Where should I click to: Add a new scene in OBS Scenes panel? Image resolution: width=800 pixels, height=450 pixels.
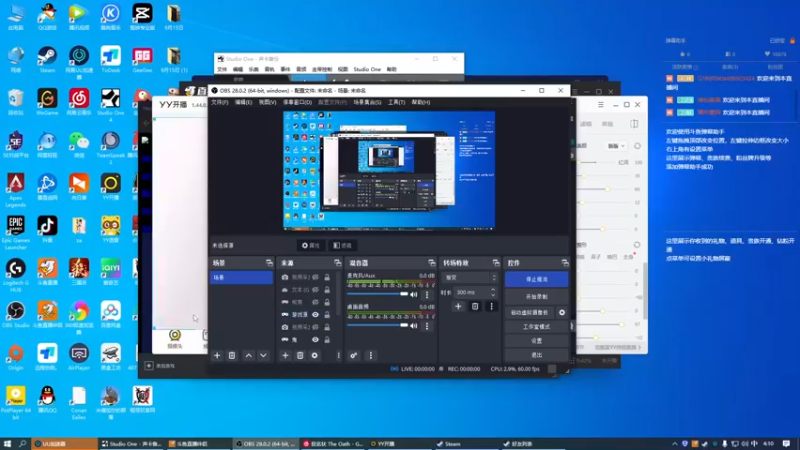pos(217,356)
